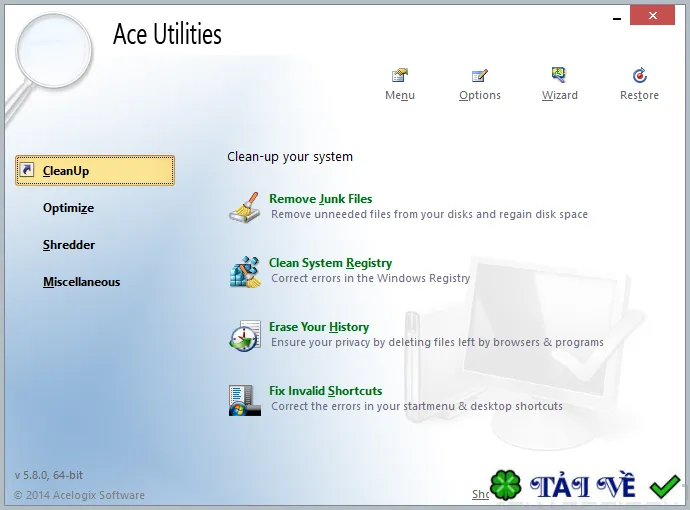
Task: Minimize the Ace Utilities window
Action: pyautogui.click(x=617, y=18)
